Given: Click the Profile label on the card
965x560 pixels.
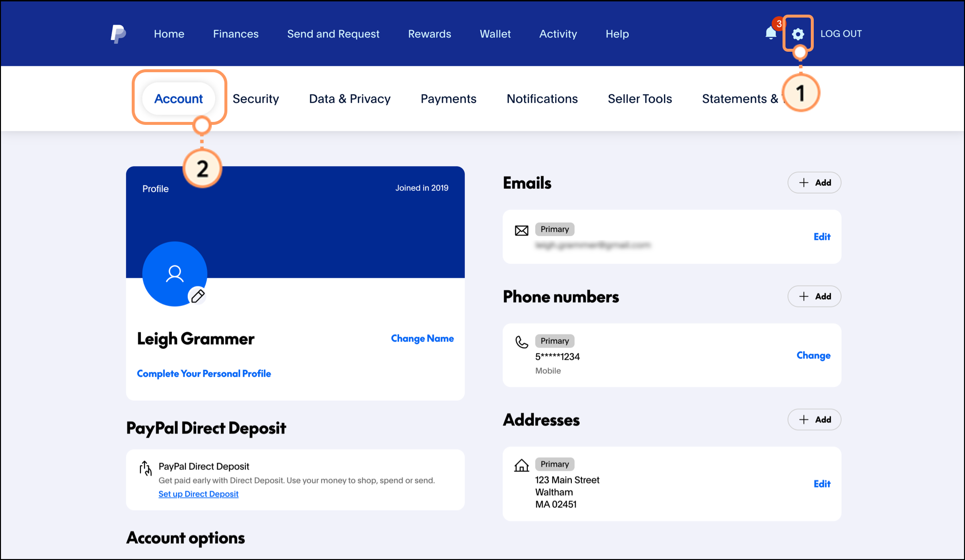Looking at the screenshot, I should (x=156, y=189).
